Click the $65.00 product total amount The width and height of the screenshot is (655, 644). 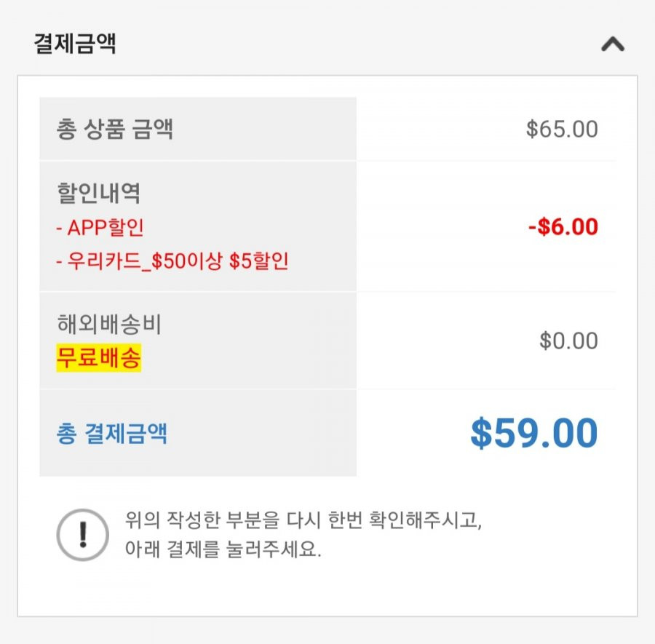[x=562, y=129]
